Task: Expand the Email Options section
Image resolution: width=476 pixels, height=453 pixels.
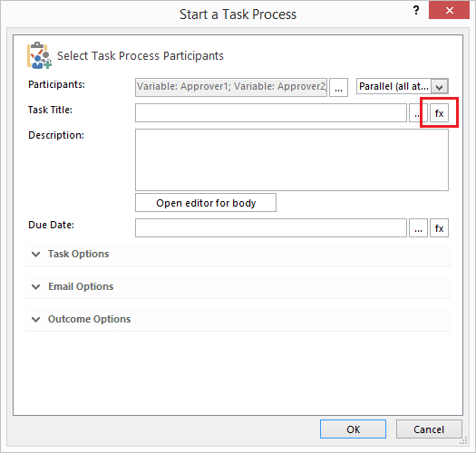Action: (x=81, y=286)
